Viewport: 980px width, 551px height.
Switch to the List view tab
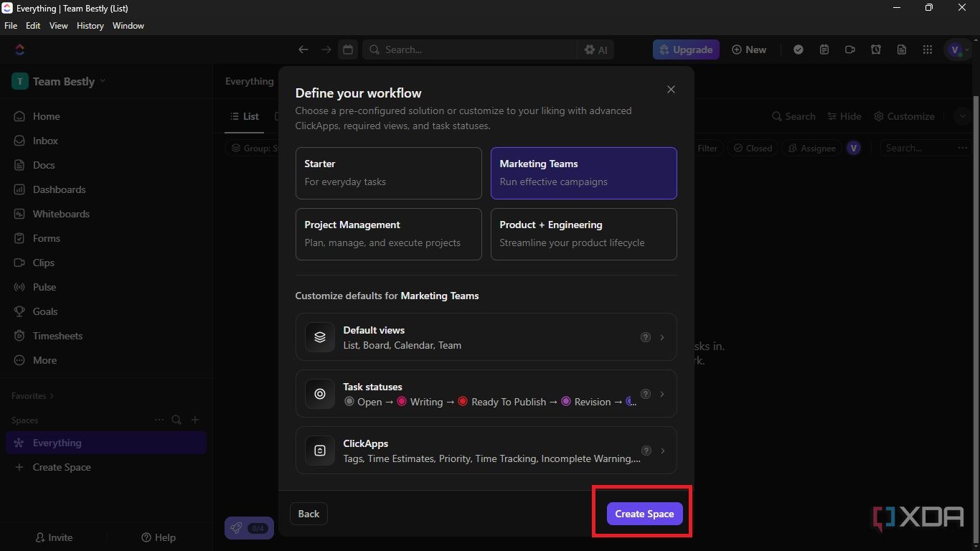pyautogui.click(x=244, y=116)
